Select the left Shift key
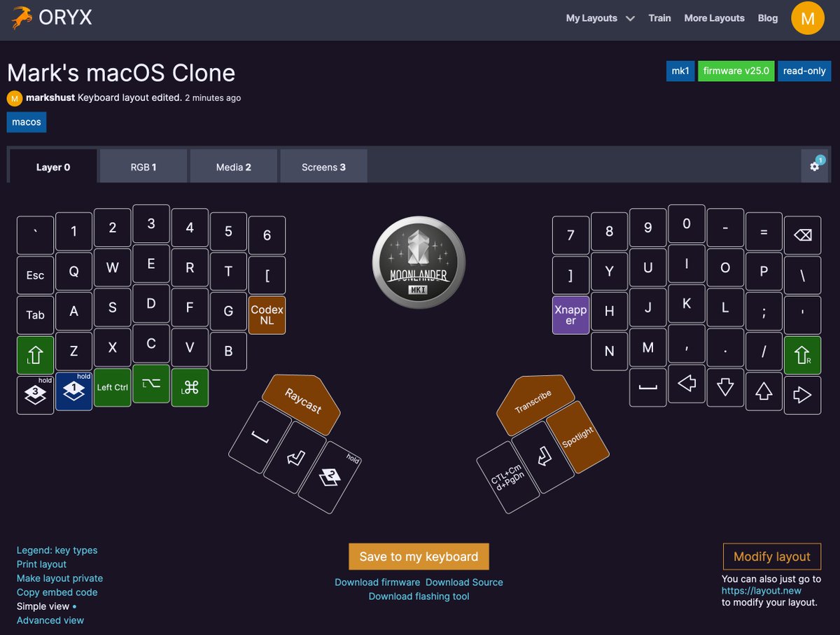The height and width of the screenshot is (635, 840). pos(35,355)
